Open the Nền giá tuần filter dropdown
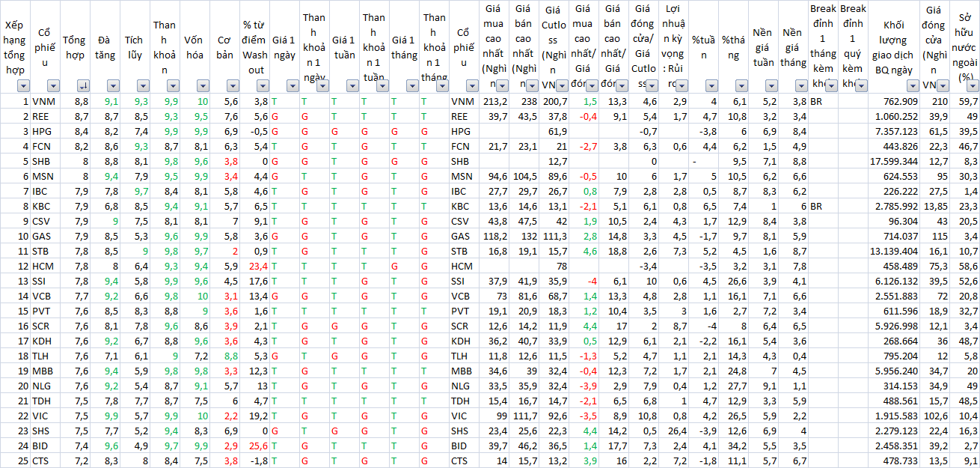Image resolution: width=980 pixels, height=468 pixels. tap(771, 86)
